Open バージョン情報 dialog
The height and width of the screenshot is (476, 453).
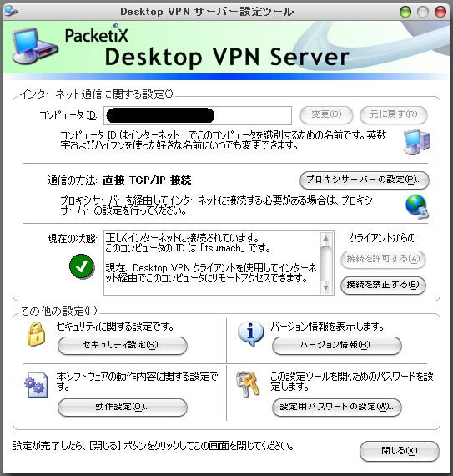coord(337,345)
